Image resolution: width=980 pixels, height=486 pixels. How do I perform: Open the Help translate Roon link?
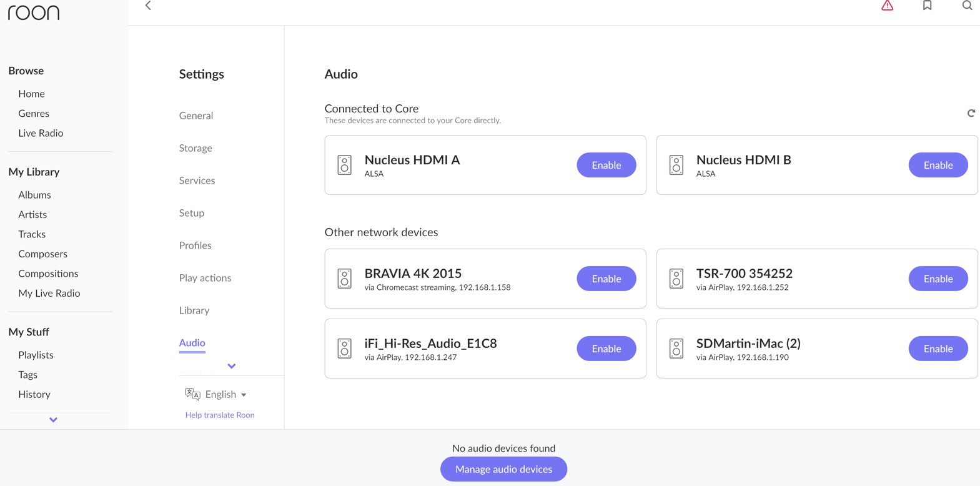tap(220, 415)
